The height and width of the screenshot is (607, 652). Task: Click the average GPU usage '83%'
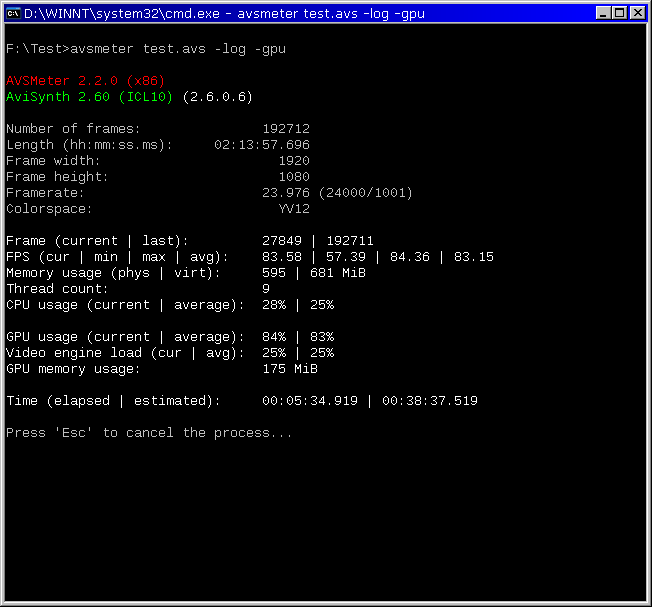(x=322, y=337)
